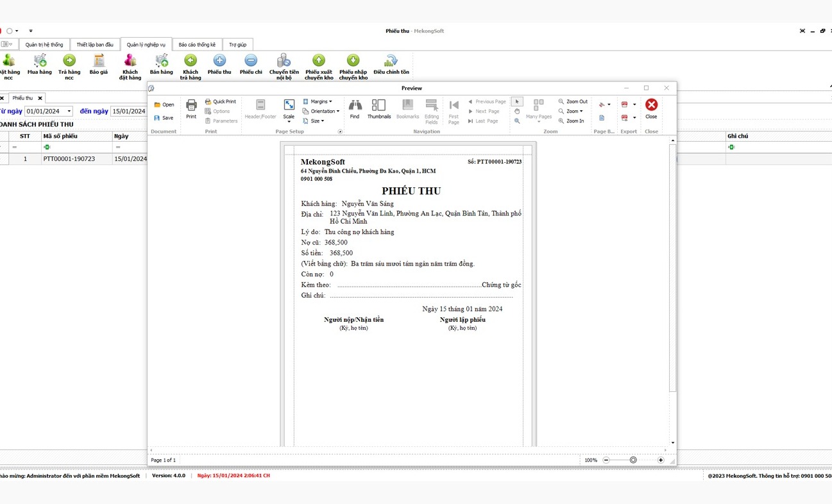
Task: Switch to Quản trị hệ thống tab
Action: point(44,45)
